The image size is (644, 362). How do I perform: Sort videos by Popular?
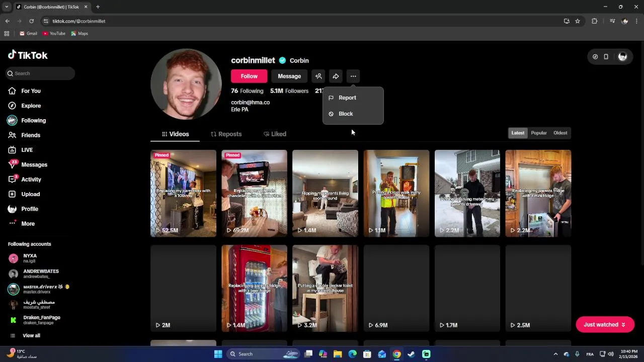539,133
